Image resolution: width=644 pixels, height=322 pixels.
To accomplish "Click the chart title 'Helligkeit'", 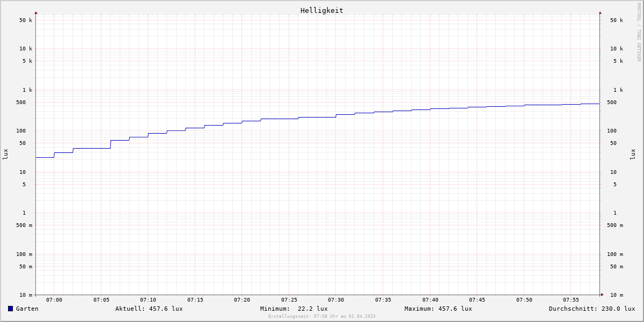I will pyautogui.click(x=322, y=10).
